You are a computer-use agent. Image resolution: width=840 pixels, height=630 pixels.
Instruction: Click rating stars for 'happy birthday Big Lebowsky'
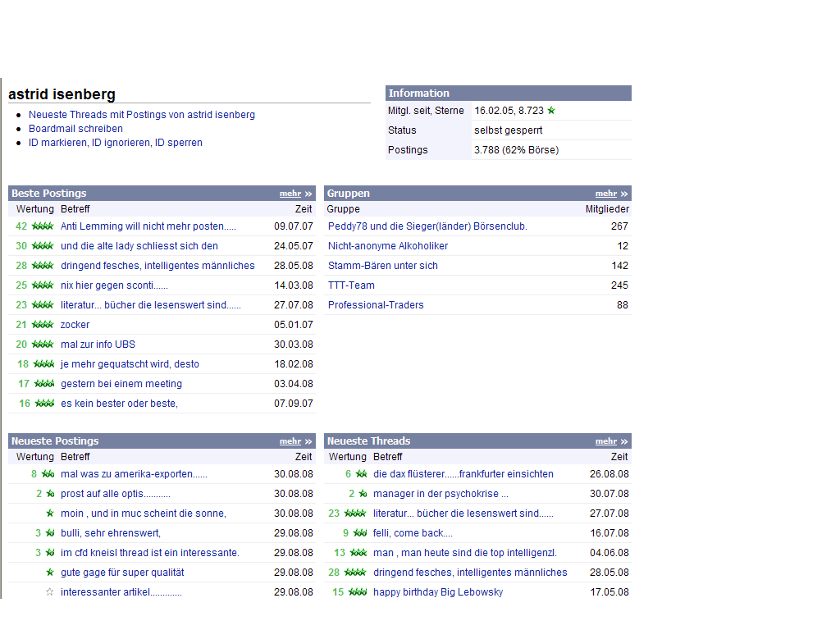358,592
